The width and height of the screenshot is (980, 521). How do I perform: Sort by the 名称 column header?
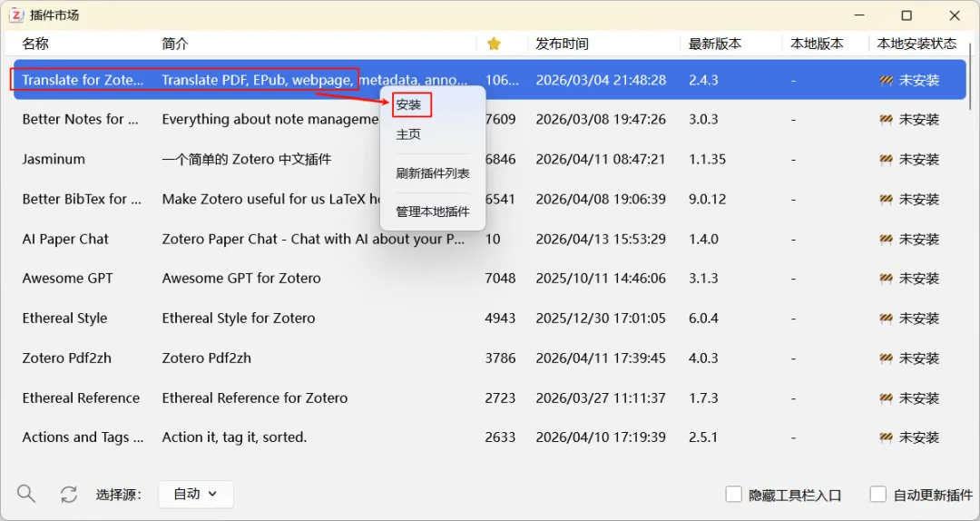[35, 44]
